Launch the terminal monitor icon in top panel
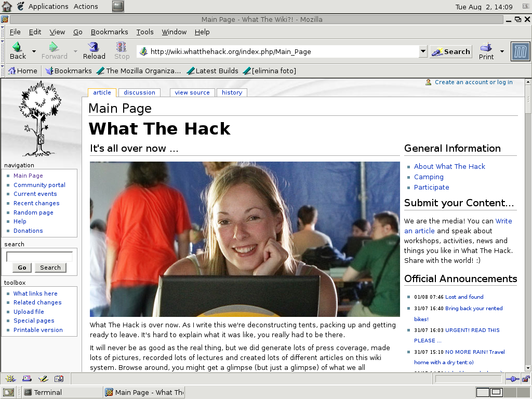 (x=118, y=6)
